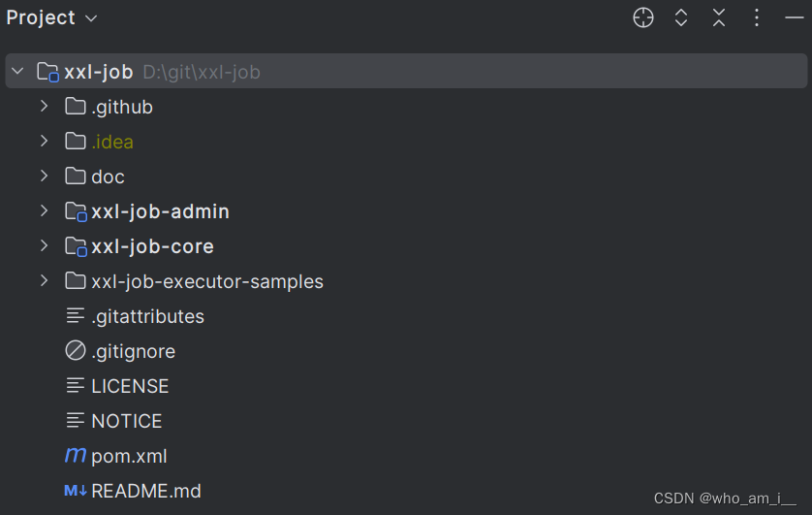The height and width of the screenshot is (515, 812).
Task: Click the Collapse All icon in toolbar
Action: coord(719,17)
